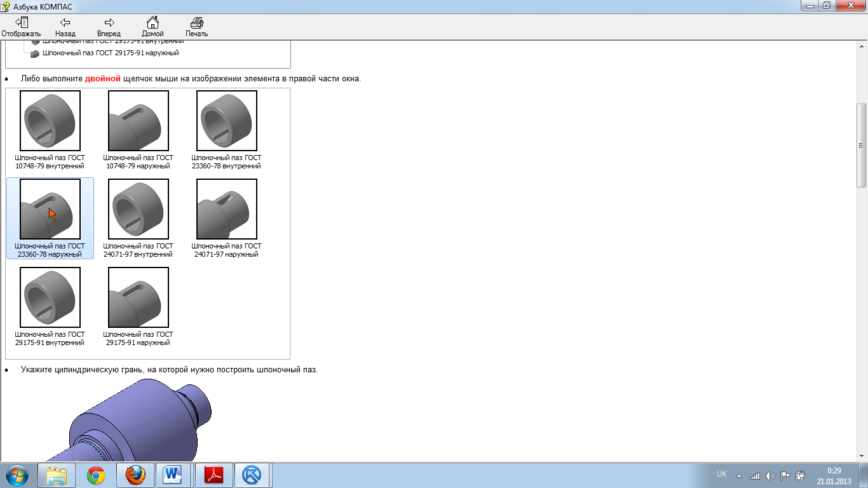Switch to Adobe Reader in the taskbar

click(x=214, y=475)
